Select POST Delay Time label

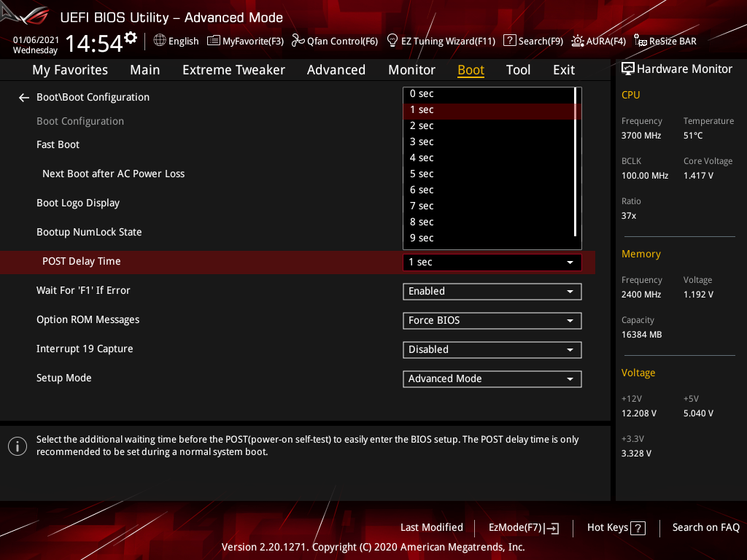coord(82,262)
